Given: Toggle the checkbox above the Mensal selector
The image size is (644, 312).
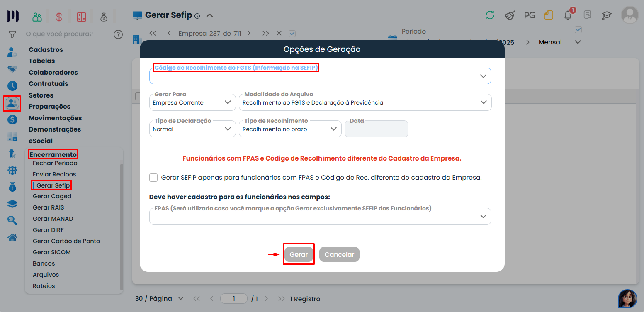Looking at the screenshot, I should (578, 29).
